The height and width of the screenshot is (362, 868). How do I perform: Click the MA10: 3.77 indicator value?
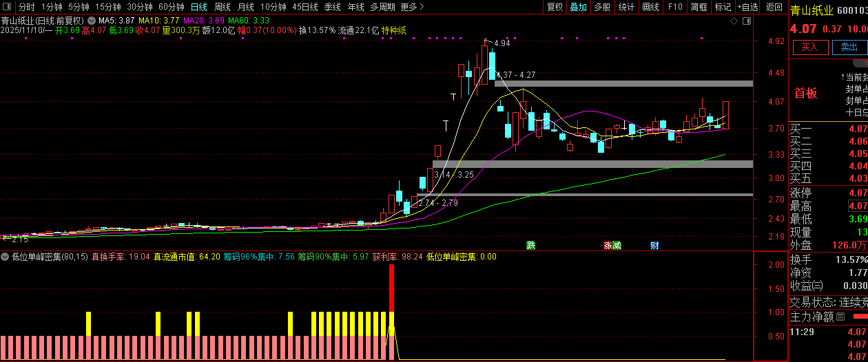click(x=159, y=21)
